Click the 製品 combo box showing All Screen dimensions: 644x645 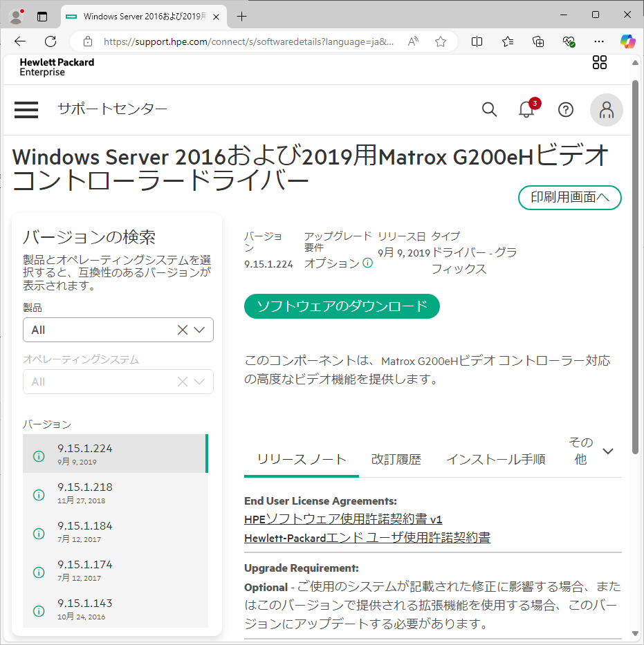coord(118,330)
